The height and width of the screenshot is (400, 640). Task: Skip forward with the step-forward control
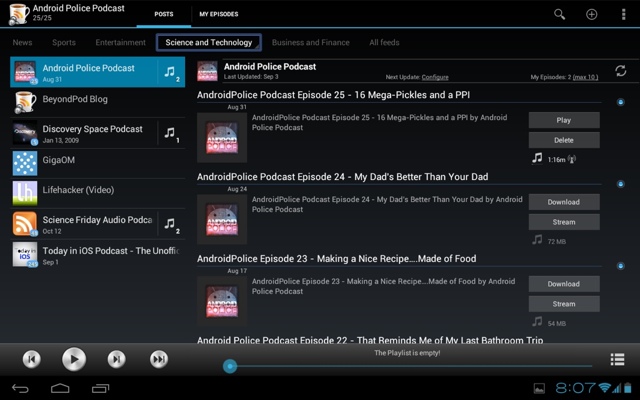point(116,359)
